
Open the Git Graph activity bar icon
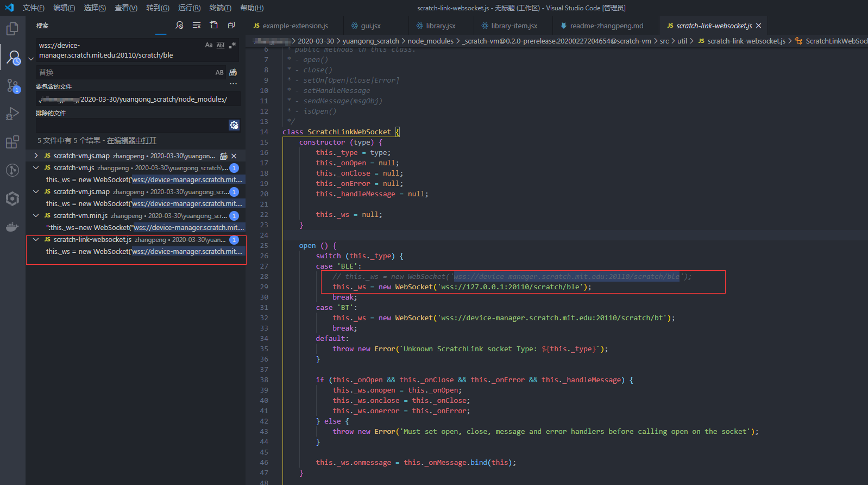click(x=12, y=171)
